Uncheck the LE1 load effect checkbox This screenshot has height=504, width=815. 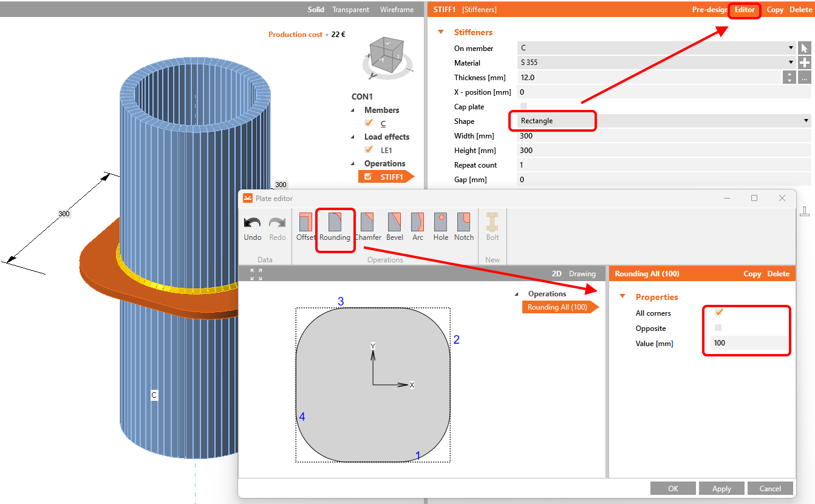[369, 149]
